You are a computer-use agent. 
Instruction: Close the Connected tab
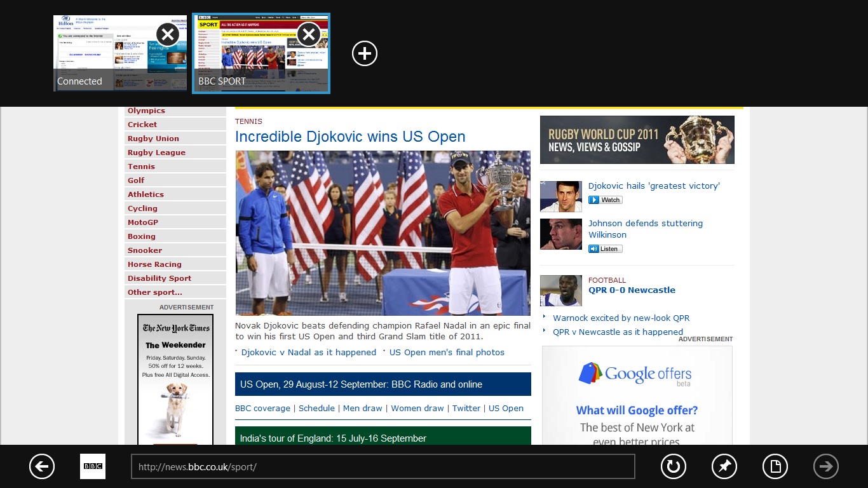(x=168, y=34)
